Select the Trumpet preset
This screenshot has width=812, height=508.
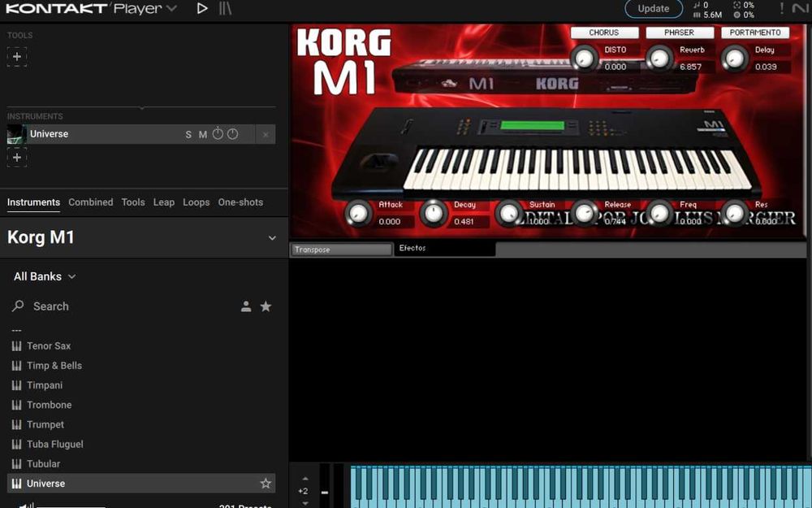pos(141,424)
